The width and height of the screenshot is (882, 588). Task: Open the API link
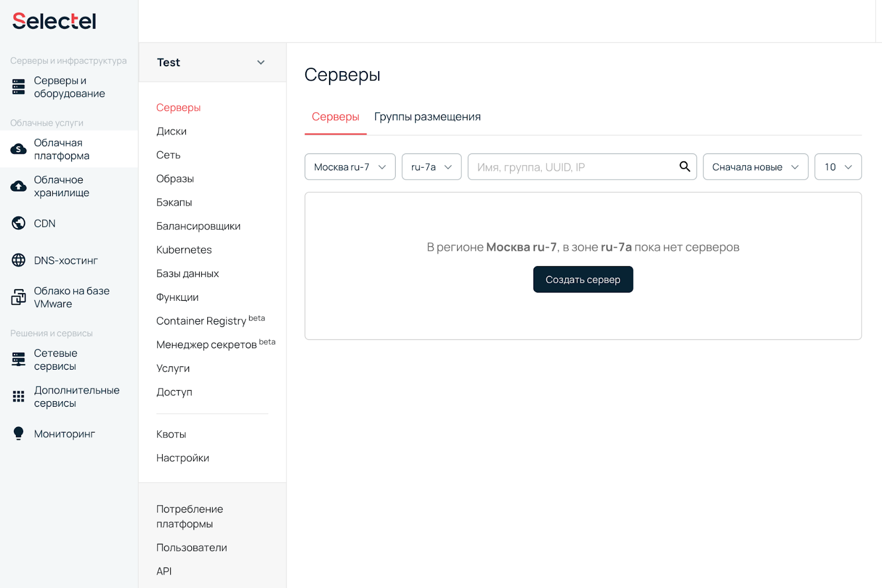point(164,571)
